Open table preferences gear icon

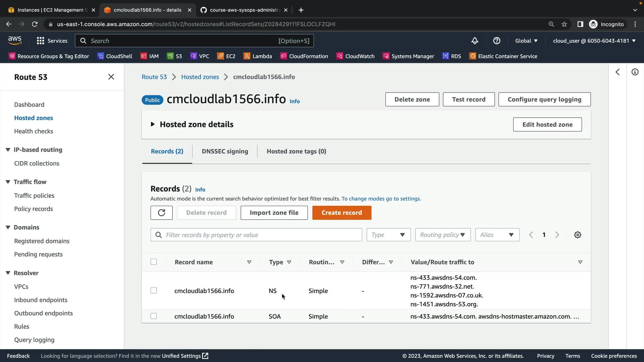click(577, 235)
